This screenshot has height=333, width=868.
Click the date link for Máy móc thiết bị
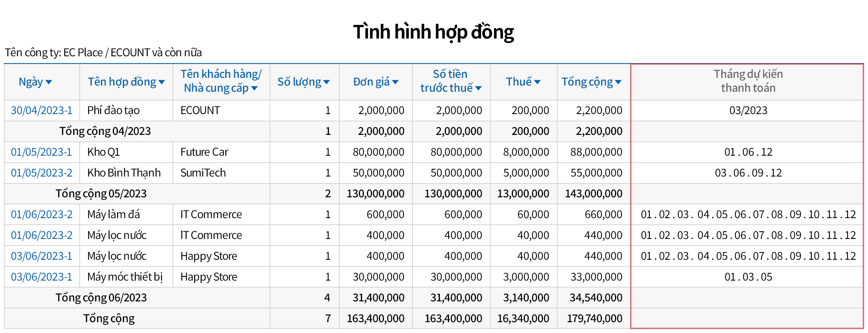[x=42, y=277]
